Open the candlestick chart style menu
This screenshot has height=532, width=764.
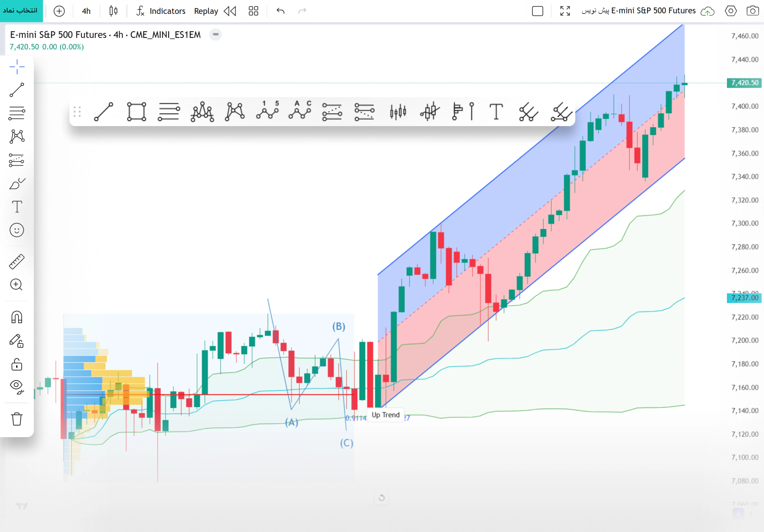coord(113,11)
